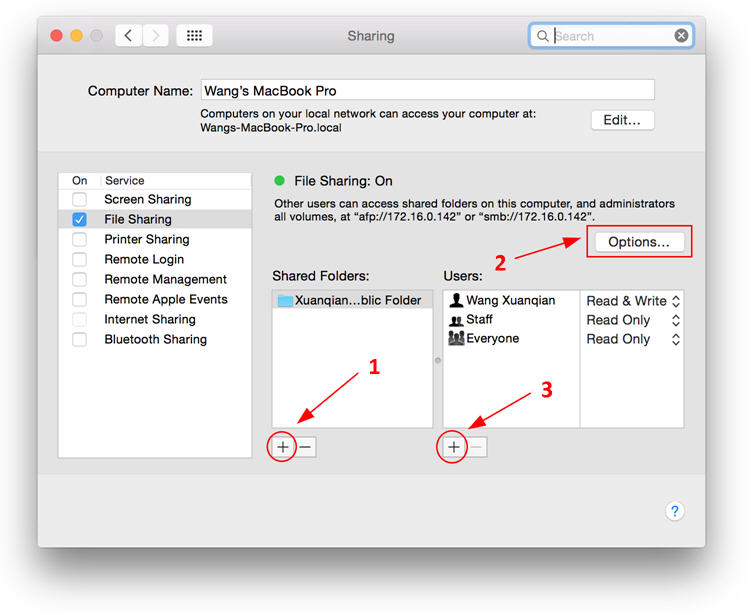This screenshot has height=613, width=753.
Task: Add a shared folder with the plus button
Action: click(283, 447)
